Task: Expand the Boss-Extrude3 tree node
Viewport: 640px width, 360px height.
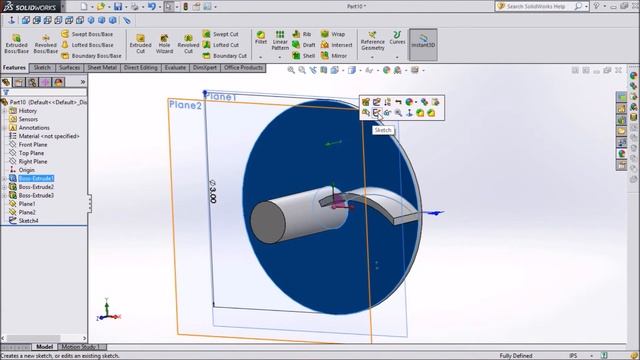Action: 4,196
